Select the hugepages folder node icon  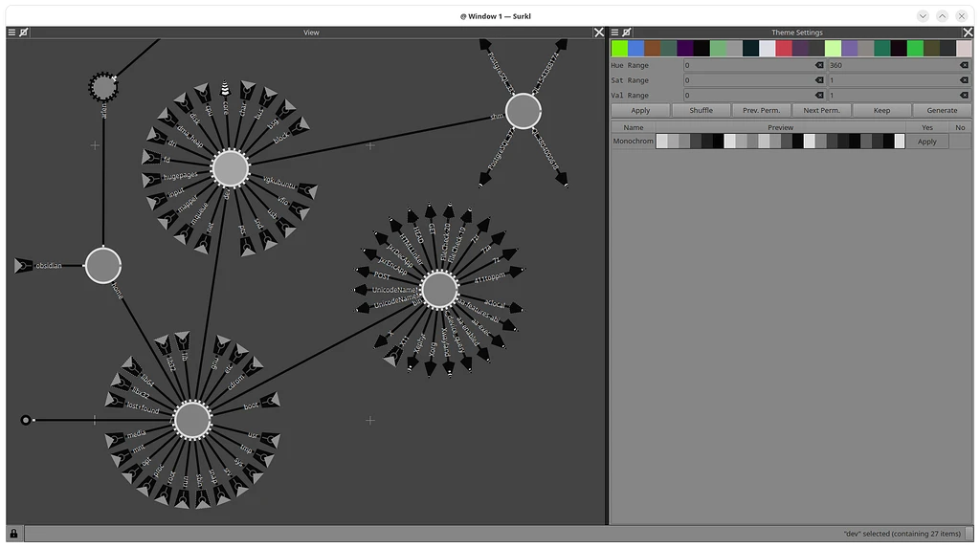(151, 180)
